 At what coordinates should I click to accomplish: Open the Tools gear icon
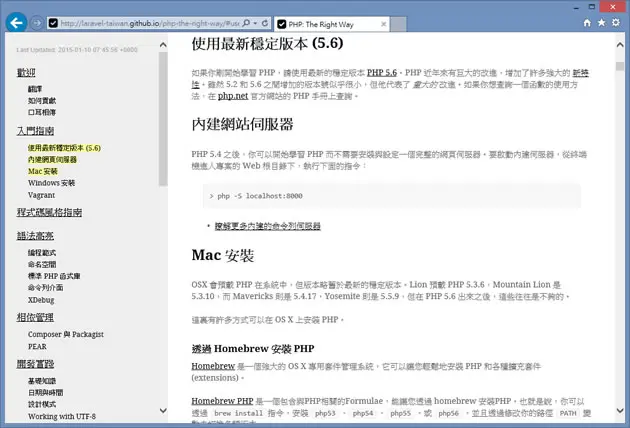point(616,23)
